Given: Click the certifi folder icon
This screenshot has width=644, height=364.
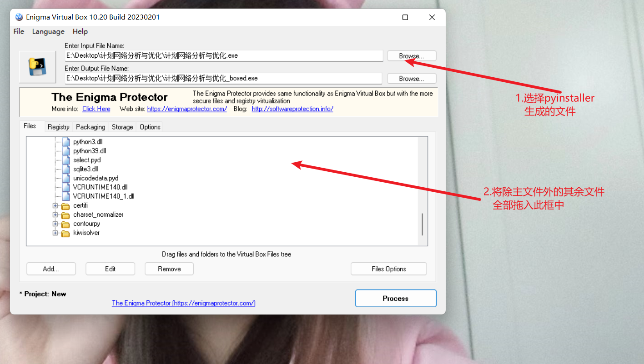Looking at the screenshot, I should (x=65, y=206).
